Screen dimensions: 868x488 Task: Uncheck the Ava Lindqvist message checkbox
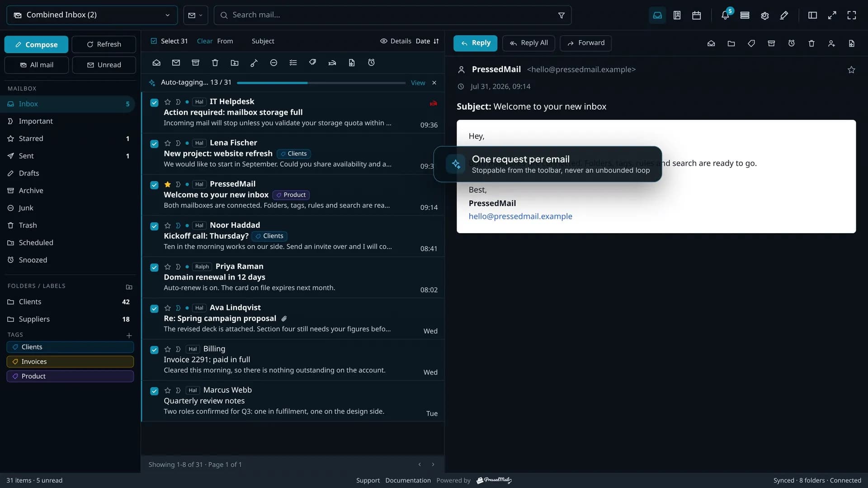pyautogui.click(x=154, y=309)
